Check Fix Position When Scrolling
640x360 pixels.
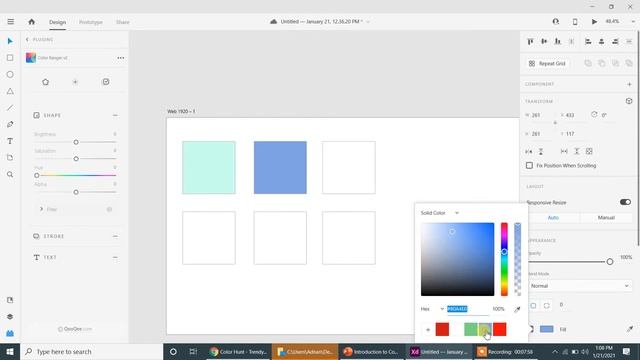529,165
